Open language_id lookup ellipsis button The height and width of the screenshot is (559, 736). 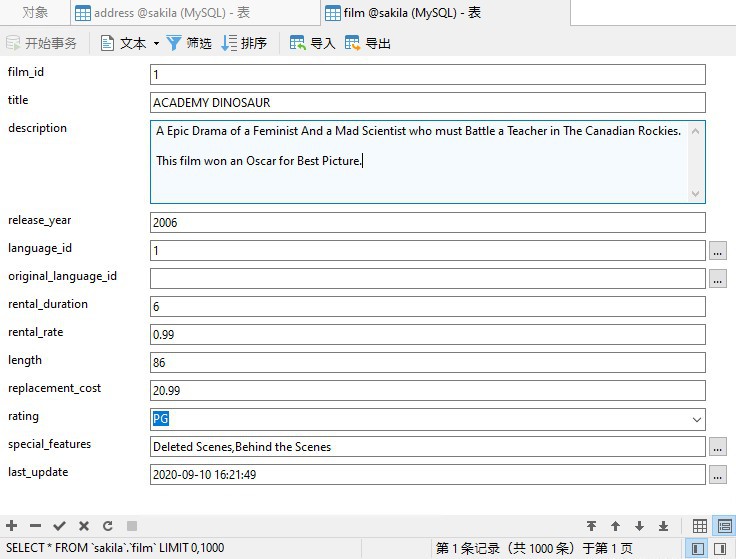point(717,251)
